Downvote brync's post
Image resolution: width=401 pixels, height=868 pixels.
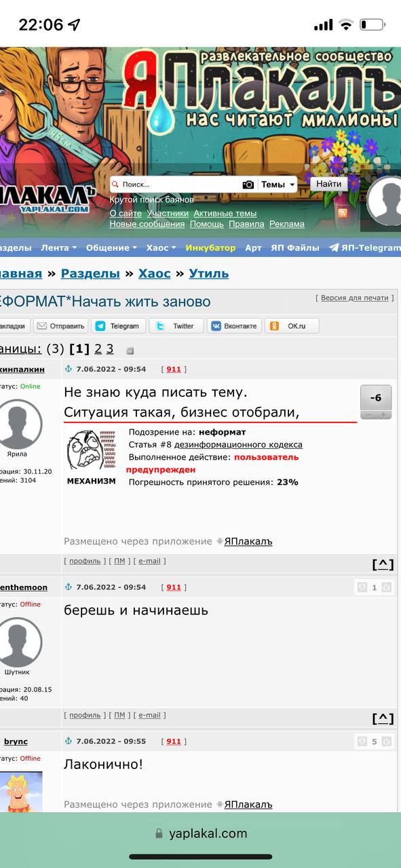click(x=362, y=741)
